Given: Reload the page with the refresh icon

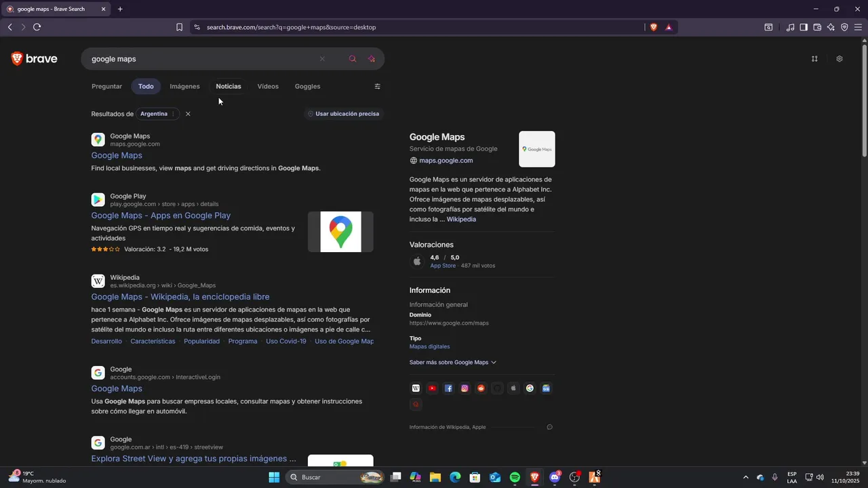Looking at the screenshot, I should (x=37, y=27).
